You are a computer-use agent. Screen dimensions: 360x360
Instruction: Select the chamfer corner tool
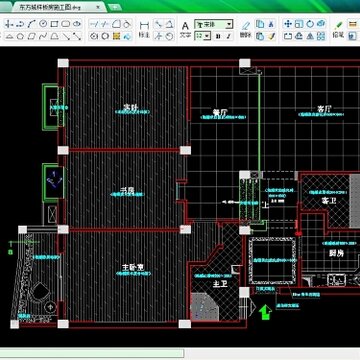pos(116,24)
